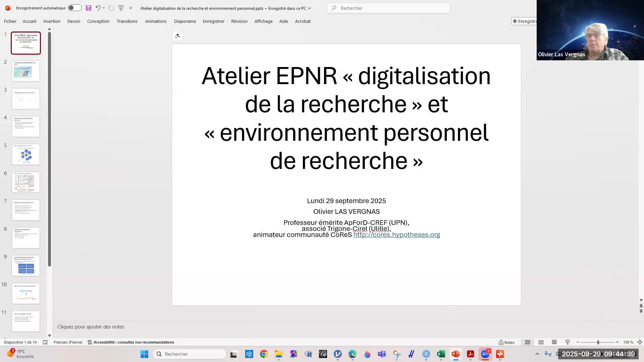Viewport: 644px width, 362px height.
Task: Follow the cores.hypotheses.org hyperlink
Action: tap(396, 235)
